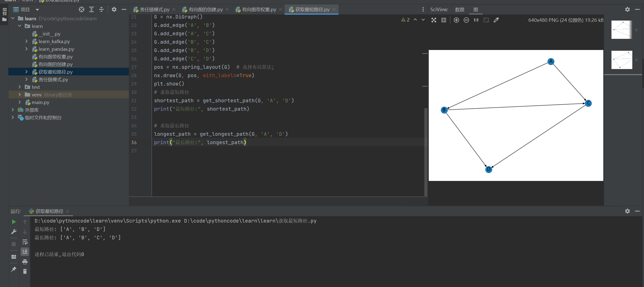The image size is (644, 287).
Task: Set SciView image to actual size 1:1
Action: point(476,20)
